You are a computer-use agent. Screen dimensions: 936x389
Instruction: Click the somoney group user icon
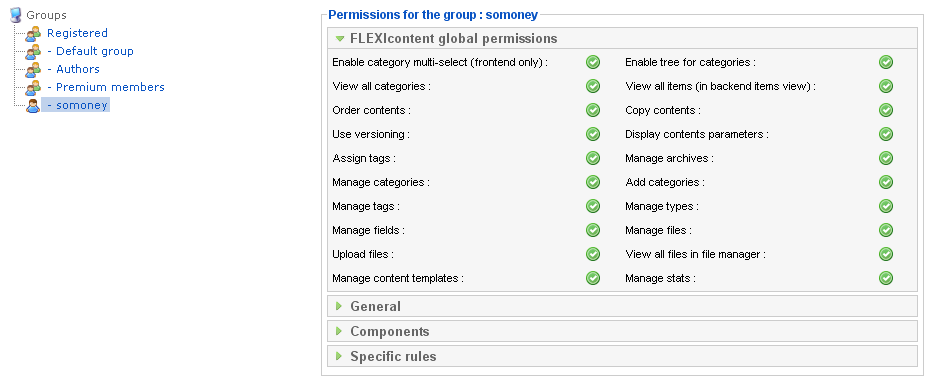(x=33, y=106)
